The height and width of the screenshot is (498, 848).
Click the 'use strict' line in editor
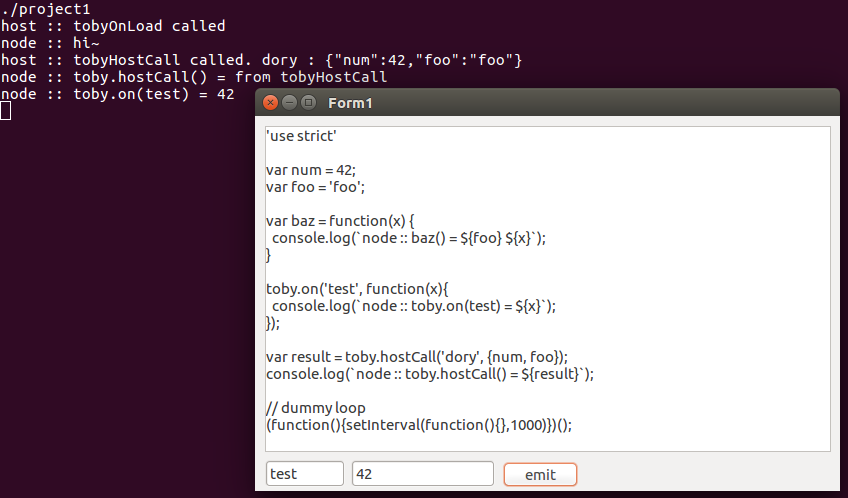301,136
